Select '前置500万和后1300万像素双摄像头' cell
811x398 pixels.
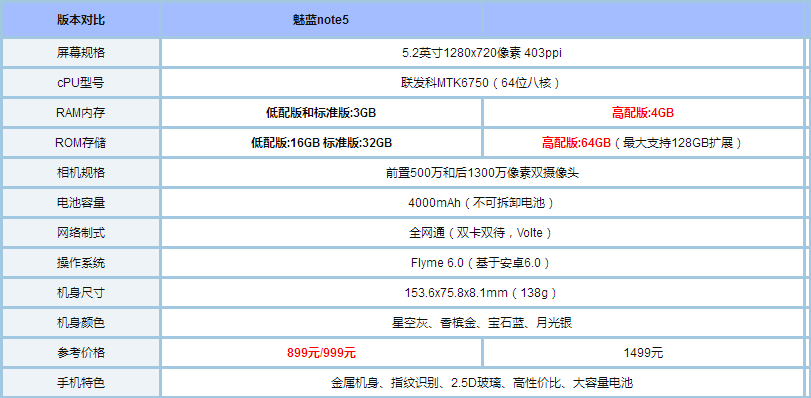click(482, 173)
